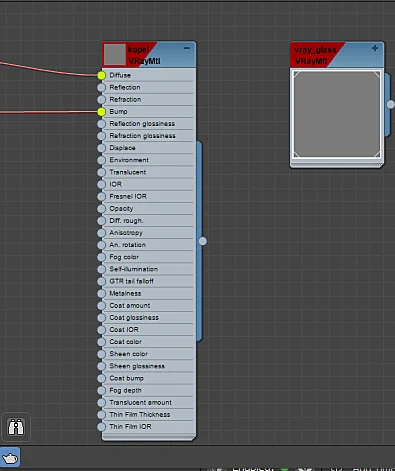Select the Sheen color slot label
395x471 pixels.
click(128, 354)
